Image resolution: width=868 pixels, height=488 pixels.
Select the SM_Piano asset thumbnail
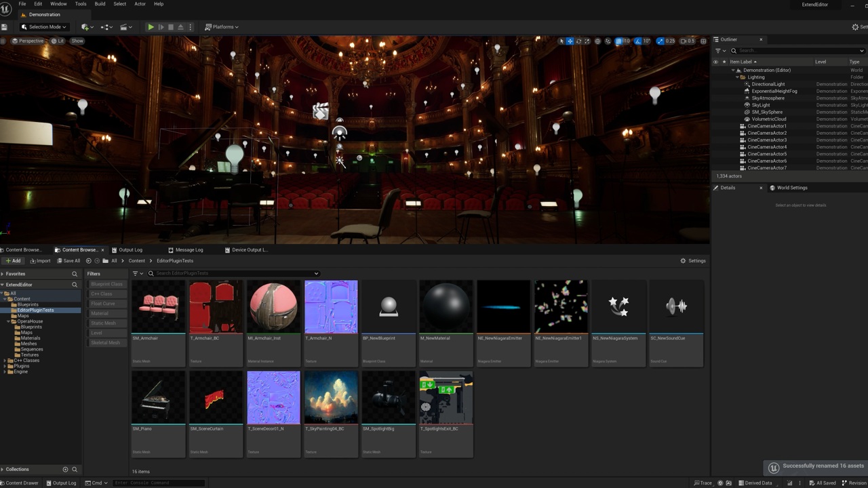[158, 397]
